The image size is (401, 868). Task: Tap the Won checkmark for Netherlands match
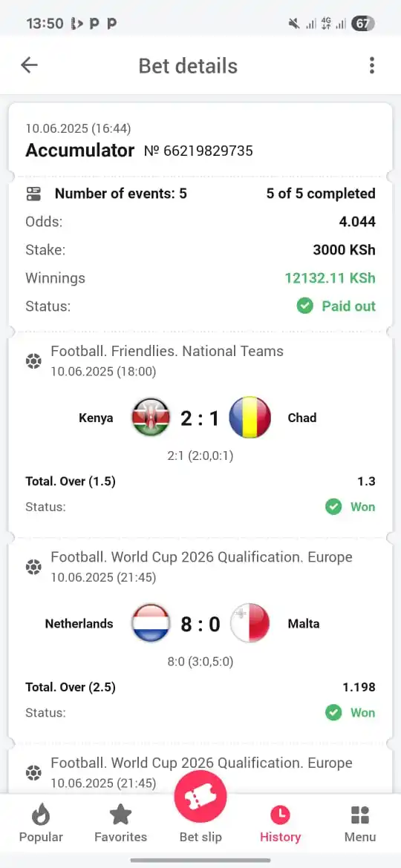pos(333,712)
